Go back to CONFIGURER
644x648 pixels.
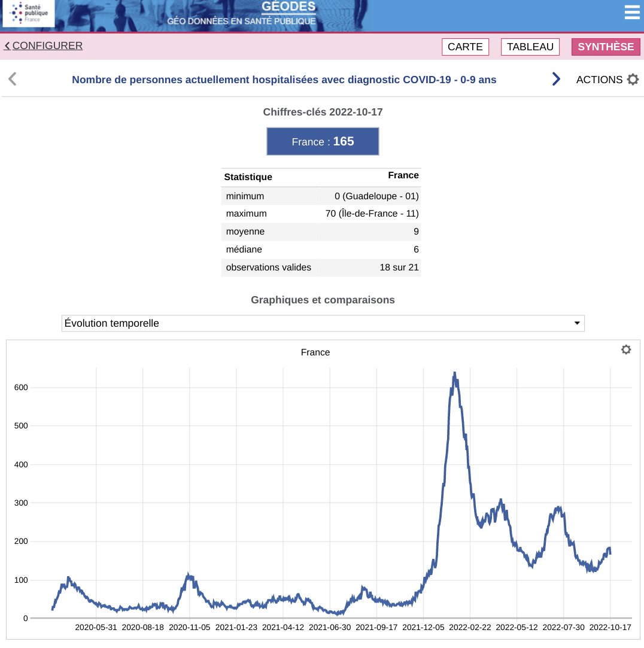(44, 45)
